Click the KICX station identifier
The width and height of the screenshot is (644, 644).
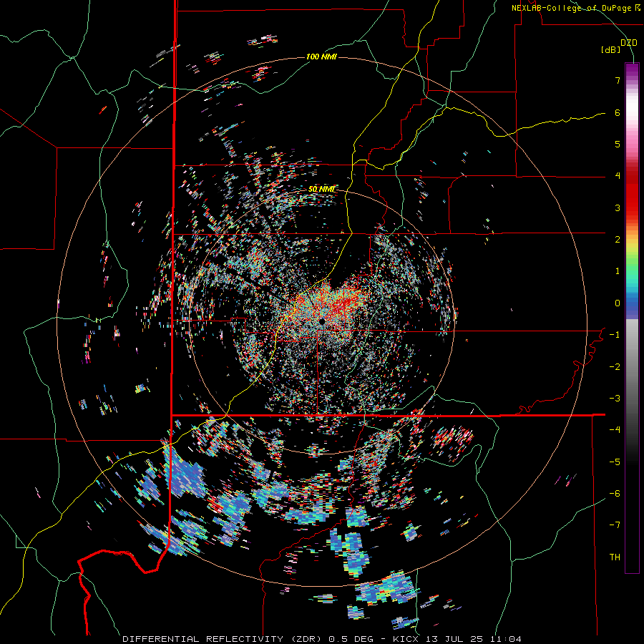[x=406, y=639]
